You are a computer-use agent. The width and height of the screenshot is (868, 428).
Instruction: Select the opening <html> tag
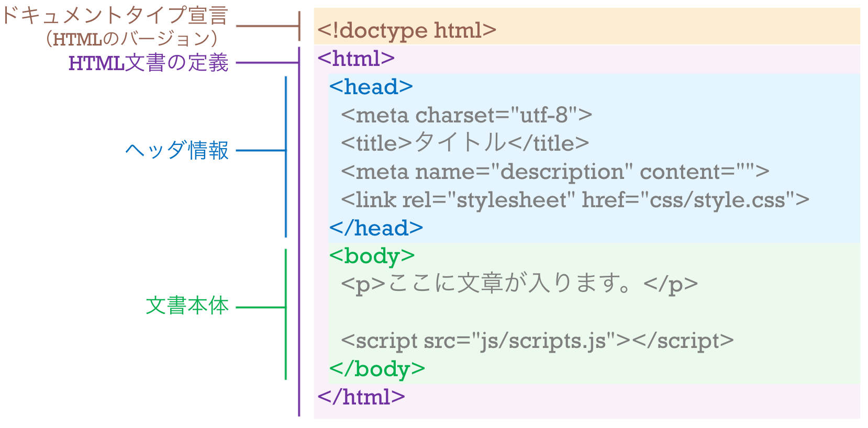pyautogui.click(x=356, y=58)
